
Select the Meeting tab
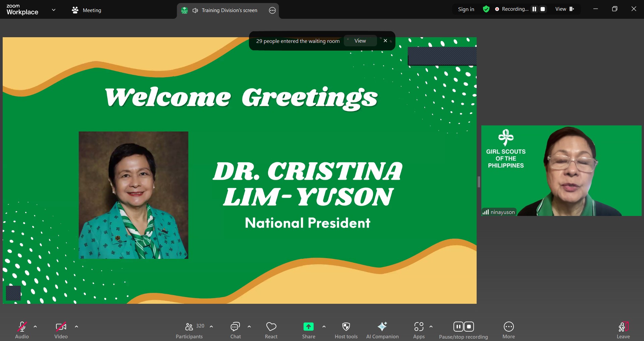pos(87,10)
